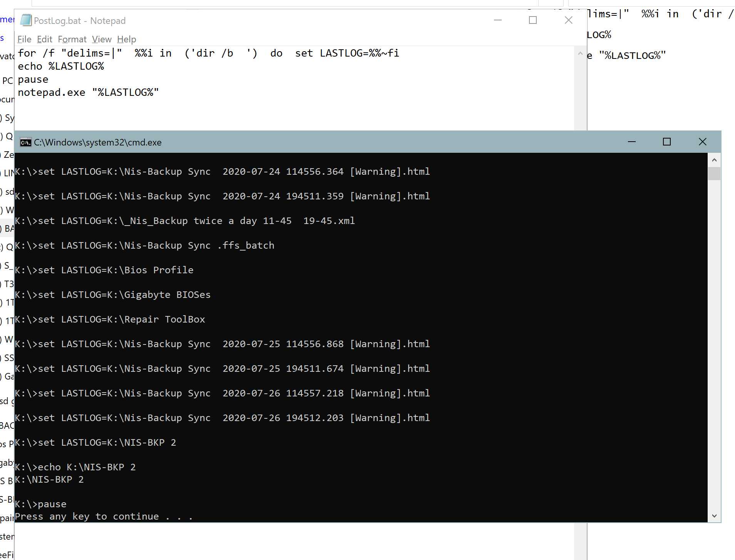
Task: Click the 'K:\>pause' line in cmd
Action: click(x=40, y=504)
